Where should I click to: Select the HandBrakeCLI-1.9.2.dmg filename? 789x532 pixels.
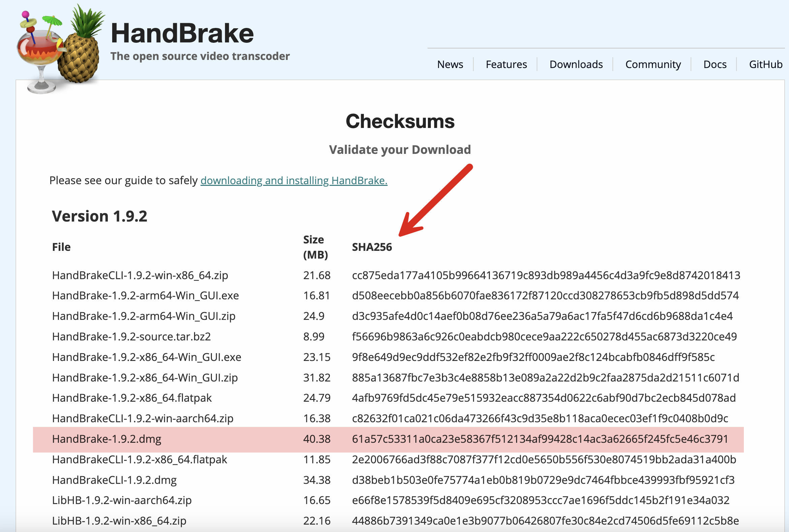115,480
